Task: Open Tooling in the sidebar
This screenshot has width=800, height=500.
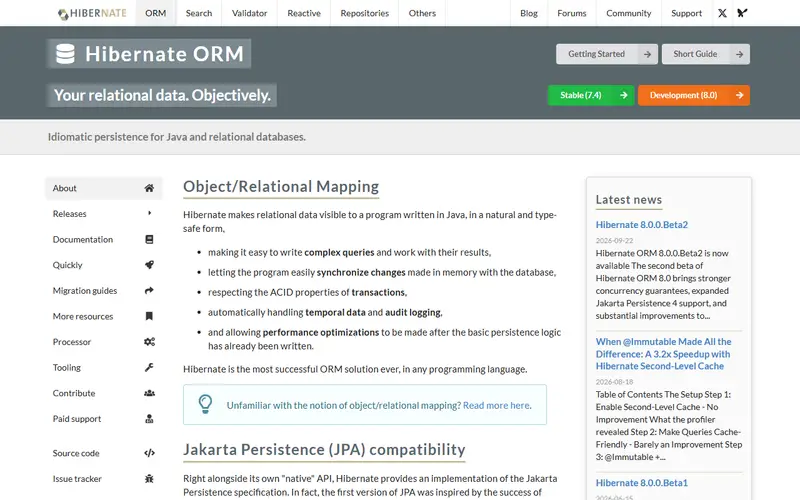Action: coord(104,367)
